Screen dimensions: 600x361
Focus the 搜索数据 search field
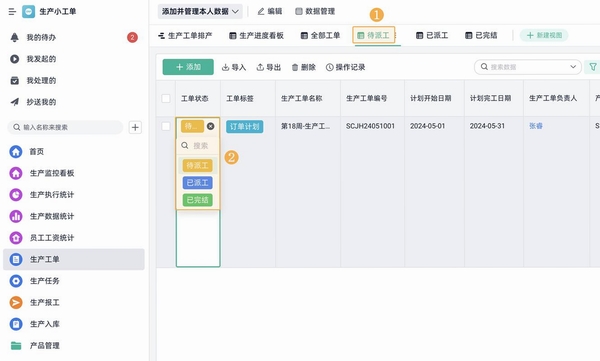click(528, 67)
